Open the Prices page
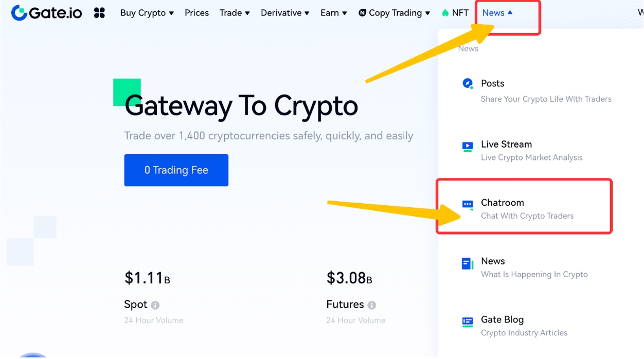 coord(197,13)
